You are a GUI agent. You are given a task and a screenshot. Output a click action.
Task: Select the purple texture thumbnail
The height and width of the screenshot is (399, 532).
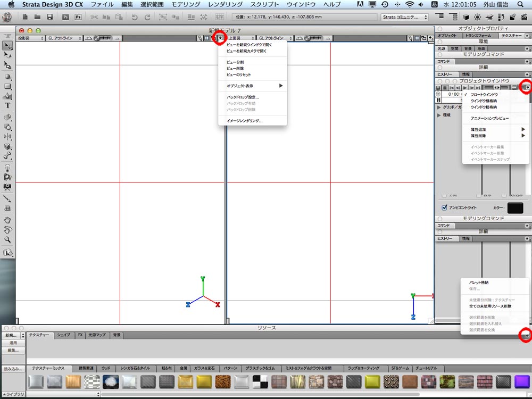coord(522,382)
